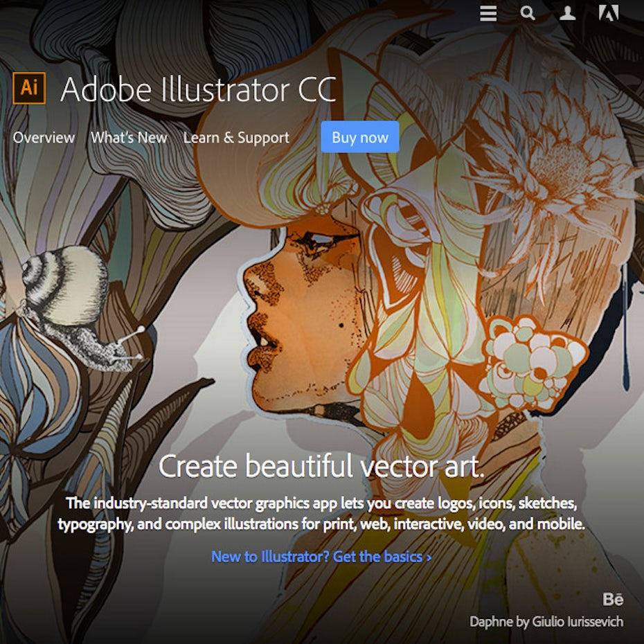The height and width of the screenshot is (644, 644).
Task: Open the hamburger navigation menu
Action: [x=488, y=13]
